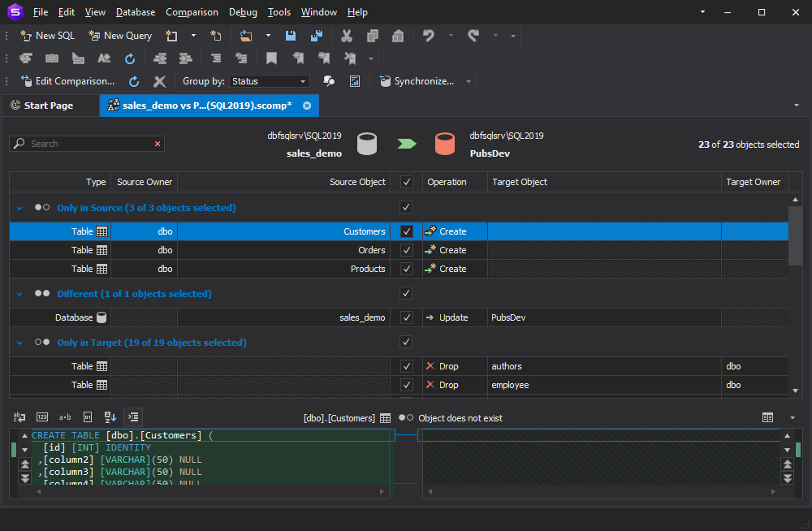Click the PubsDev target object cell
Screen dimensions: 812x531
[x=604, y=317]
